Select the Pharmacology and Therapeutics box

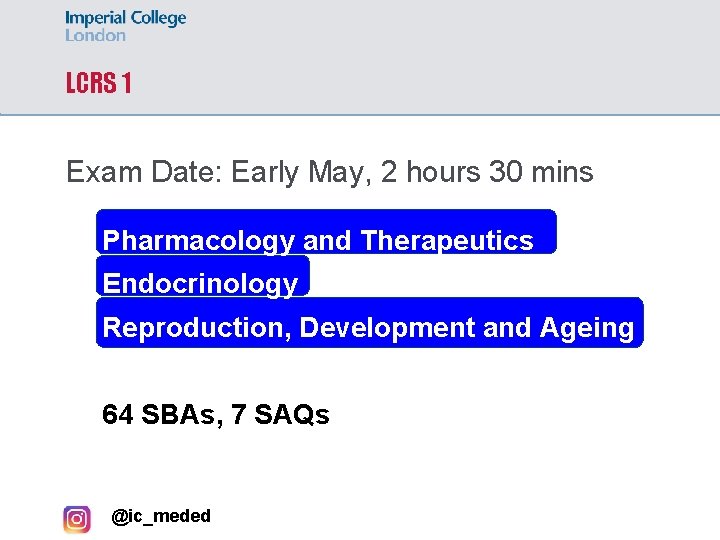click(x=326, y=231)
